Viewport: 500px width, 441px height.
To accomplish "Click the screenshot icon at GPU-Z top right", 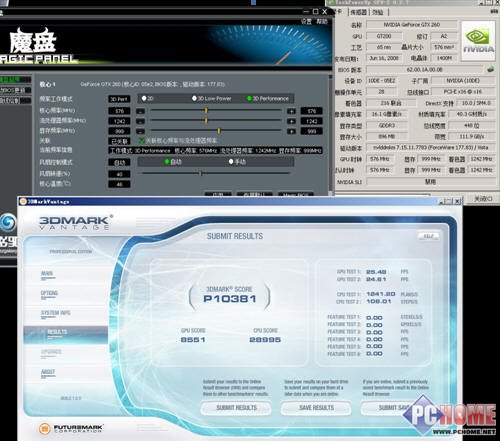I will click(x=494, y=11).
